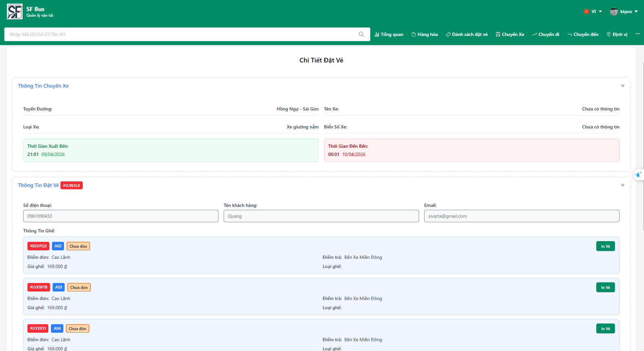Image resolution: width=644 pixels, height=351 pixels.
Task: Open the more options ellipsis menu
Action: click(x=637, y=34)
